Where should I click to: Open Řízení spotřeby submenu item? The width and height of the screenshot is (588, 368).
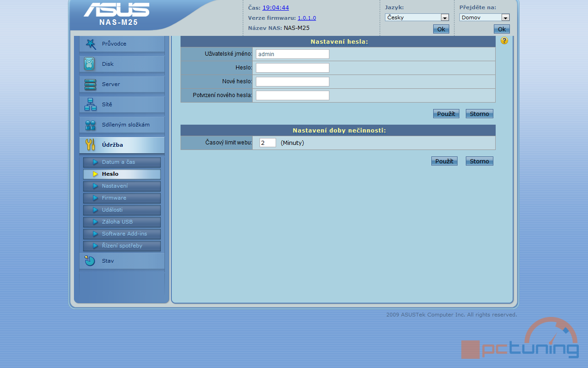coord(122,246)
